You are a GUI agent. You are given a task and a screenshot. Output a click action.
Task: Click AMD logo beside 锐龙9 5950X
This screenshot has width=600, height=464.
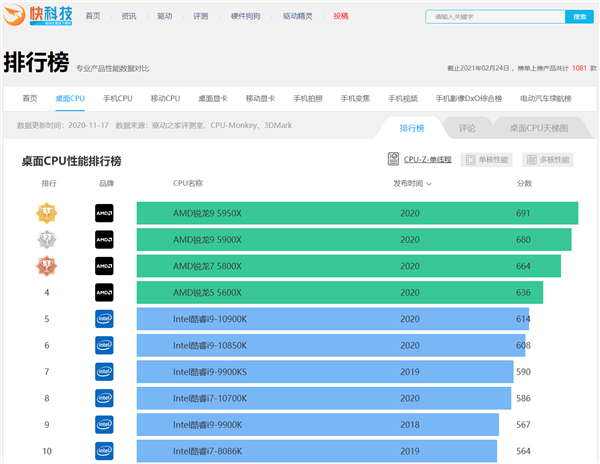point(104,213)
